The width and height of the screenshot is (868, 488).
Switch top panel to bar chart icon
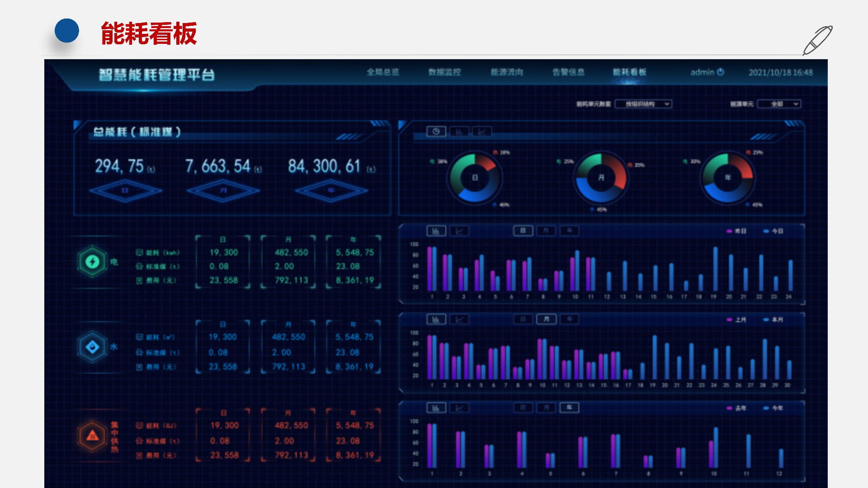click(x=459, y=131)
